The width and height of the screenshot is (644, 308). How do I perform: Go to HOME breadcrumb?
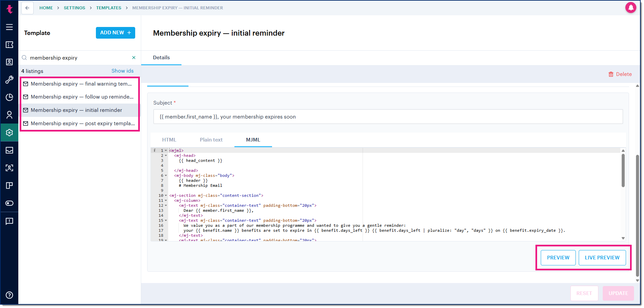click(x=46, y=8)
